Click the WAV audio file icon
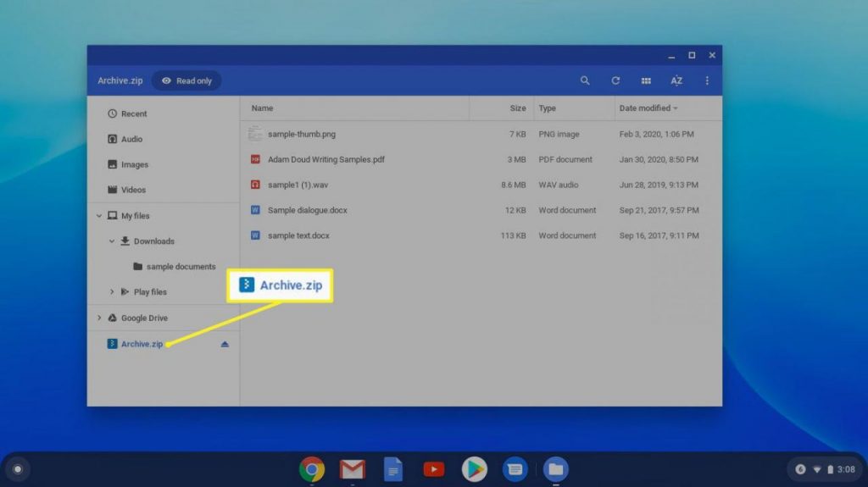Screen dimensions: 868x487 [255, 185]
